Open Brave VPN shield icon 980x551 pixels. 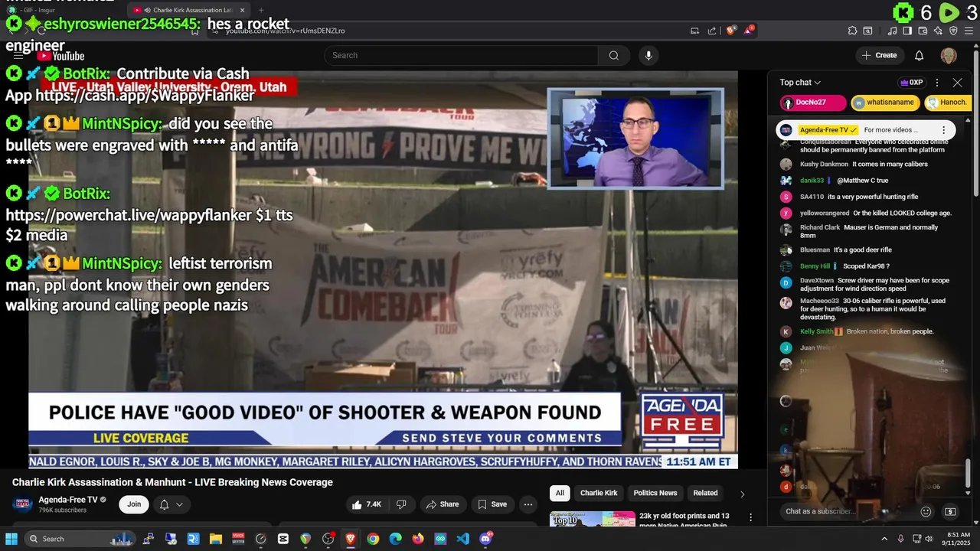(953, 31)
